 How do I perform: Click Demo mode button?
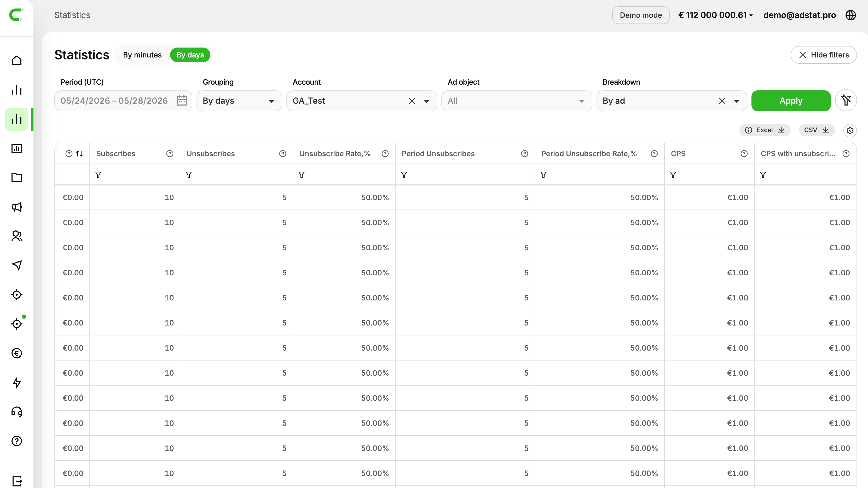pos(641,15)
